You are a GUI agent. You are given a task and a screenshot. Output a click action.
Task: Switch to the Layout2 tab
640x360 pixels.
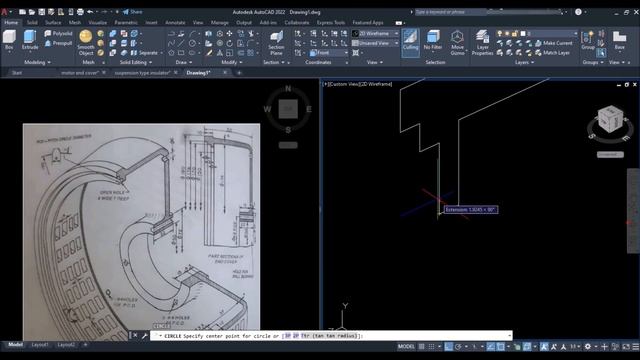pos(66,345)
